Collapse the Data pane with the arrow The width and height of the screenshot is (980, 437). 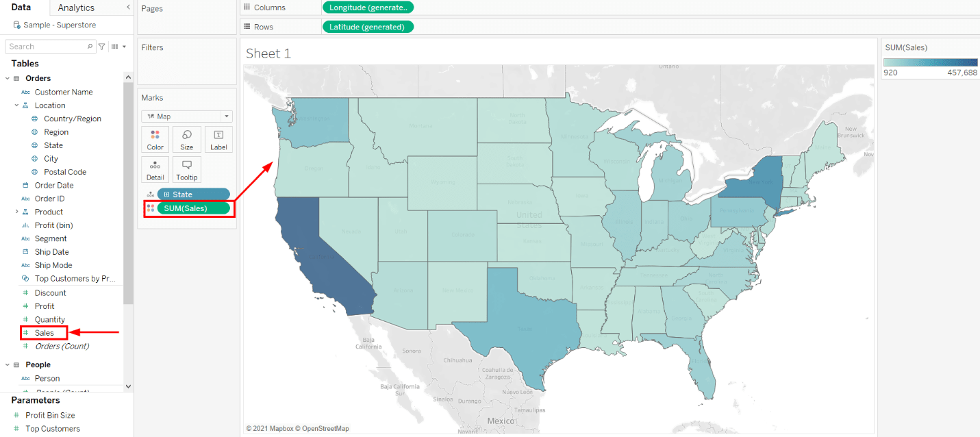128,7
